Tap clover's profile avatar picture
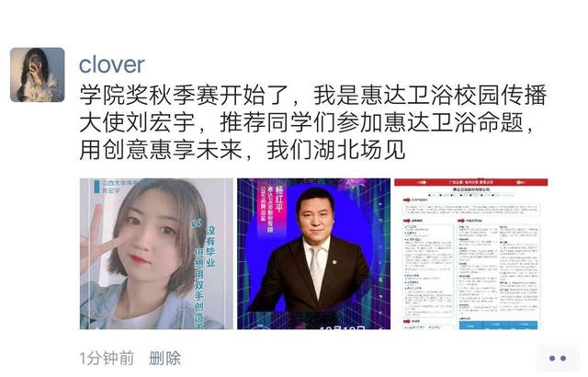Viewport: 588px width, 377px height. click(37, 74)
